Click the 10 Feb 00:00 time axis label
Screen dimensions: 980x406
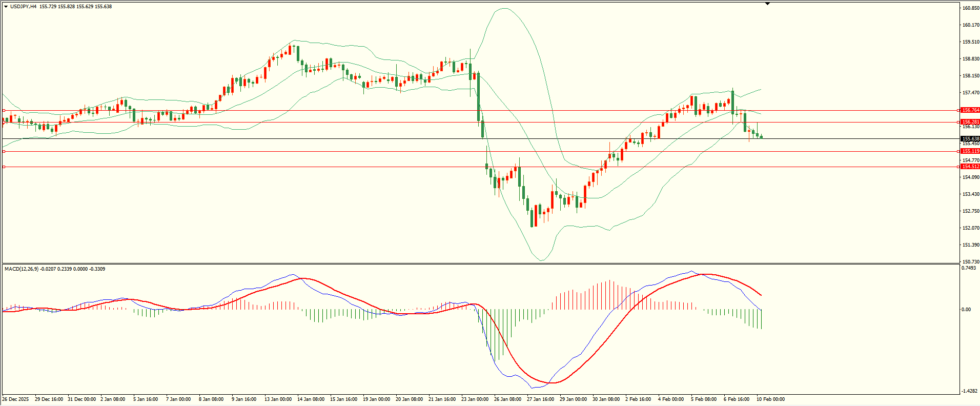pos(770,399)
